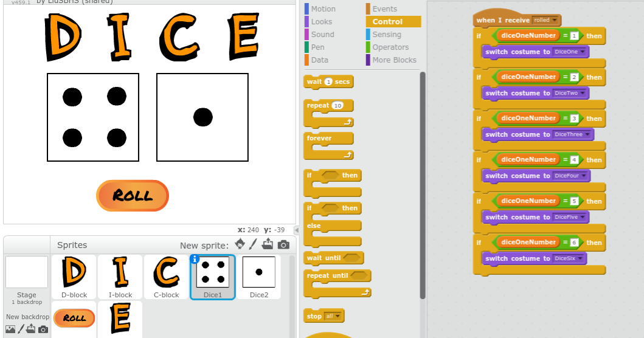Open the stop all block dropdown
644x338 pixels.
click(333, 316)
